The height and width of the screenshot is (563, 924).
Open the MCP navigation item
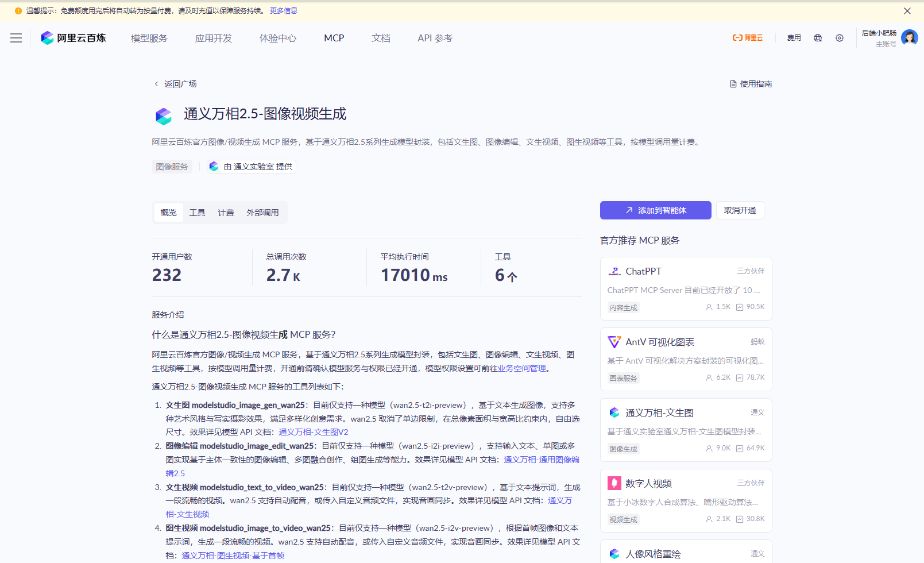coord(334,38)
